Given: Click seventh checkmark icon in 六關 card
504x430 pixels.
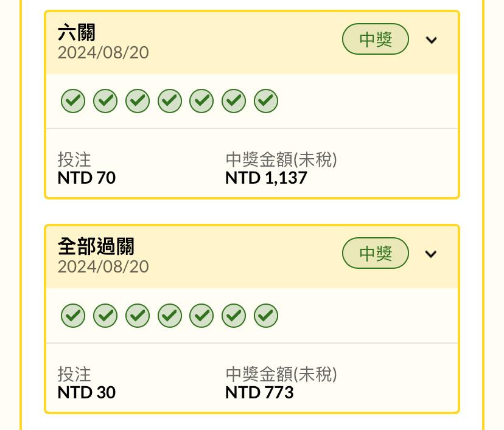Looking at the screenshot, I should pos(266,101).
